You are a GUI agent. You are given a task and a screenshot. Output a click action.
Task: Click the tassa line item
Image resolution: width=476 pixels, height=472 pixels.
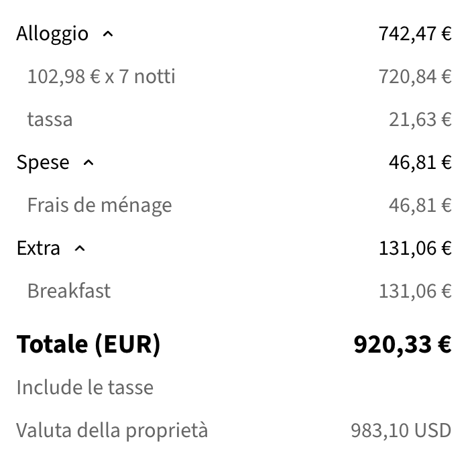pyautogui.click(x=50, y=119)
